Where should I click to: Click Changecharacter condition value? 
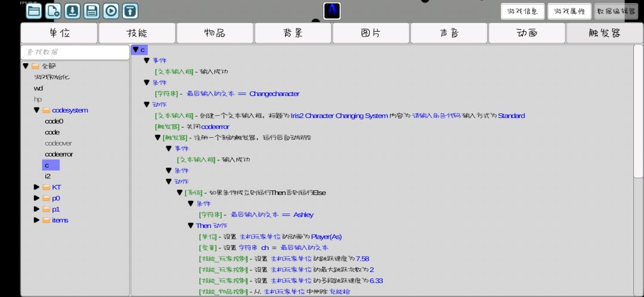[274, 94]
